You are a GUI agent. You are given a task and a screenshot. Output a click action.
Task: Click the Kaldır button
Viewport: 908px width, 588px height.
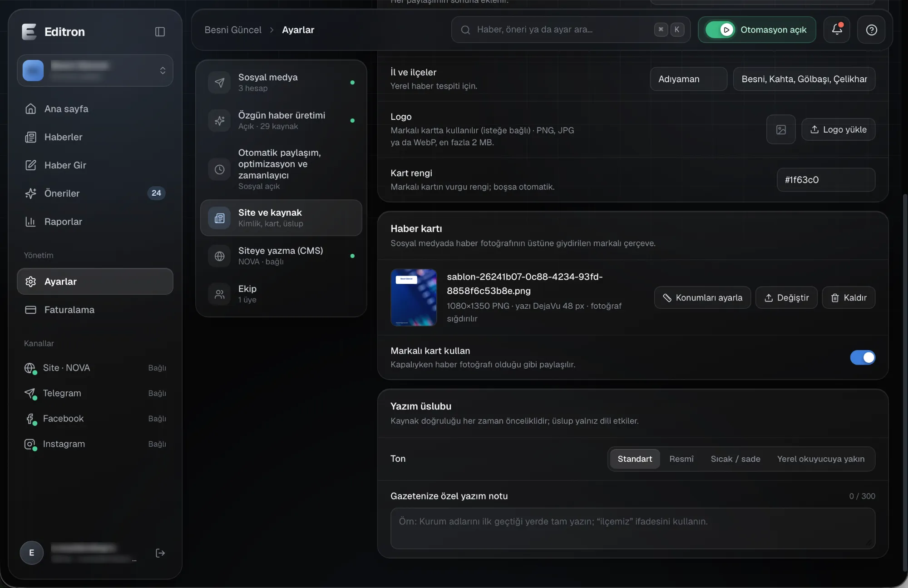click(x=849, y=297)
